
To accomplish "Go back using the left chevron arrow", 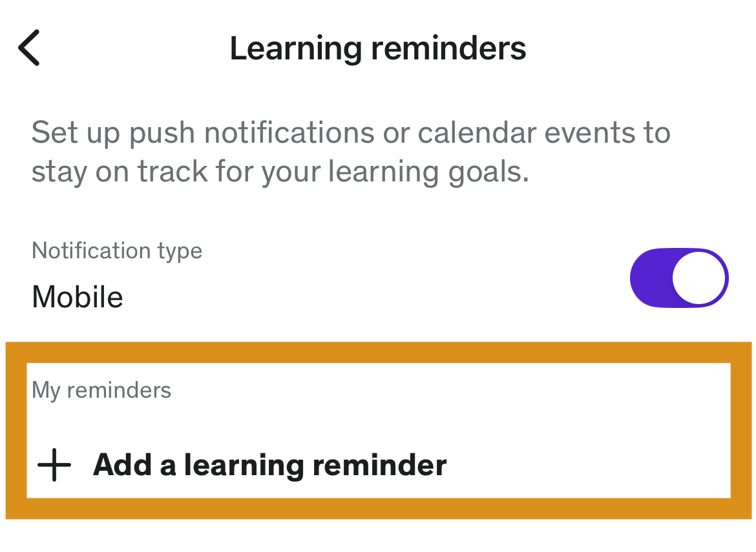I will (x=29, y=48).
